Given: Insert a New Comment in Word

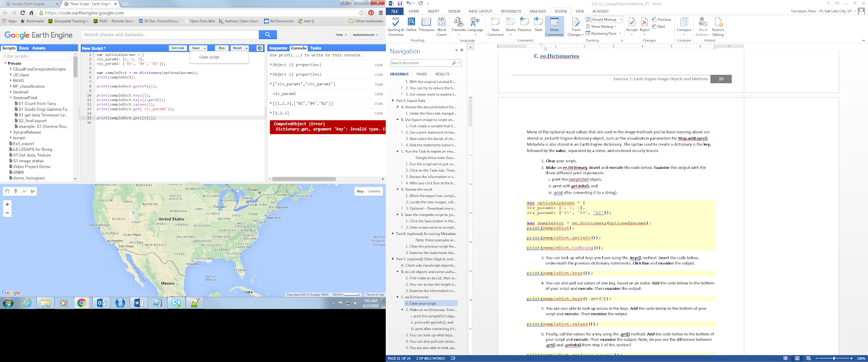Looking at the screenshot, I should 495,27.
